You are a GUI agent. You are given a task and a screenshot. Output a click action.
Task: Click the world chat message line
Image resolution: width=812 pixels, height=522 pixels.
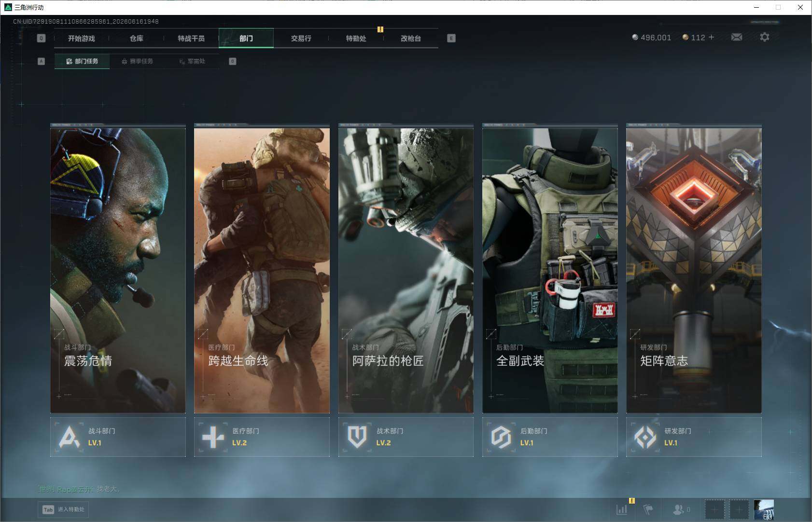pos(78,489)
